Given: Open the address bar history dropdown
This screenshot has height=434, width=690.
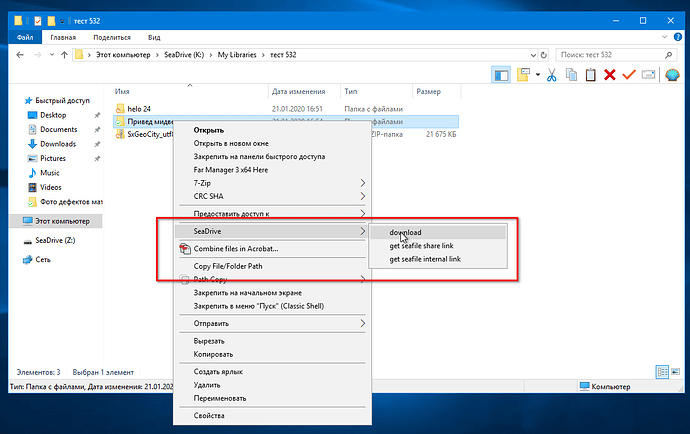Looking at the screenshot, I should 533,55.
